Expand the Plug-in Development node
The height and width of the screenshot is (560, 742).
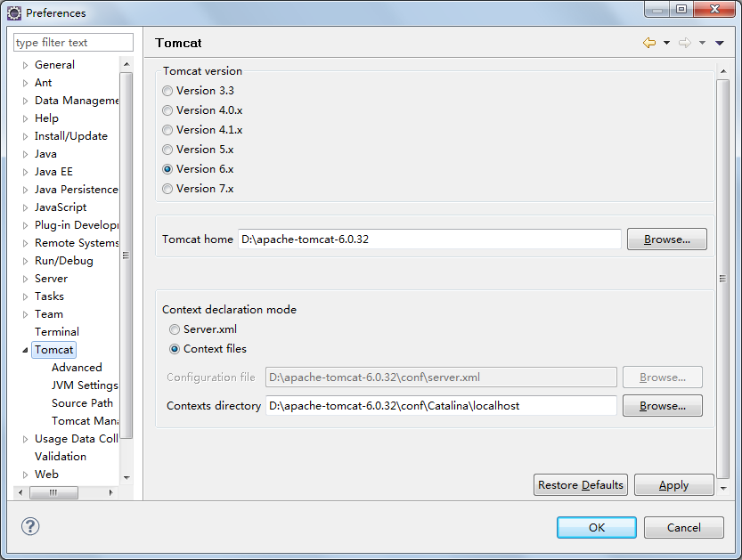pos(26,225)
